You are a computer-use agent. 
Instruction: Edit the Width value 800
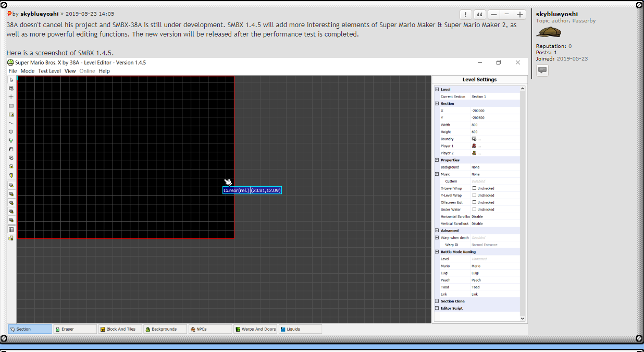point(495,125)
